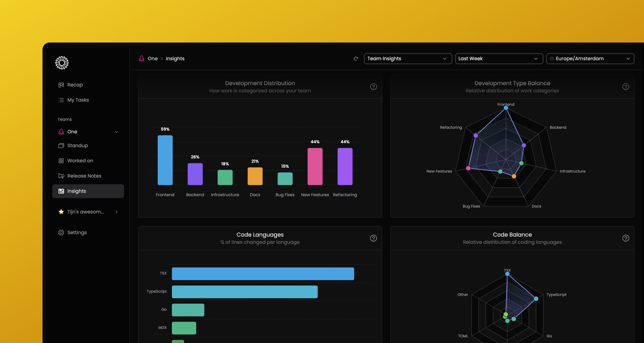Screen dimensions: 644x343
Task: Open Settings from the sidebar
Action: coord(77,232)
